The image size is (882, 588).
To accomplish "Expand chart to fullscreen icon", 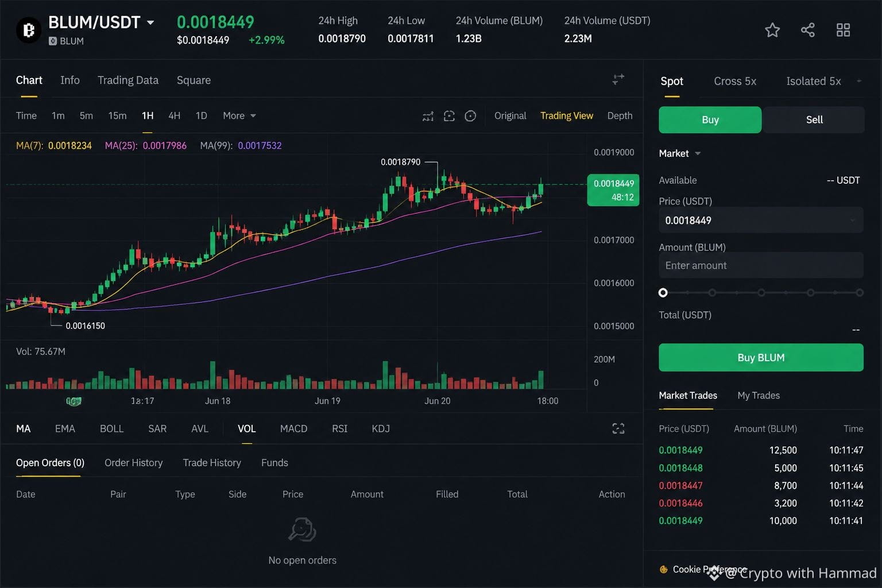I will pos(618,428).
